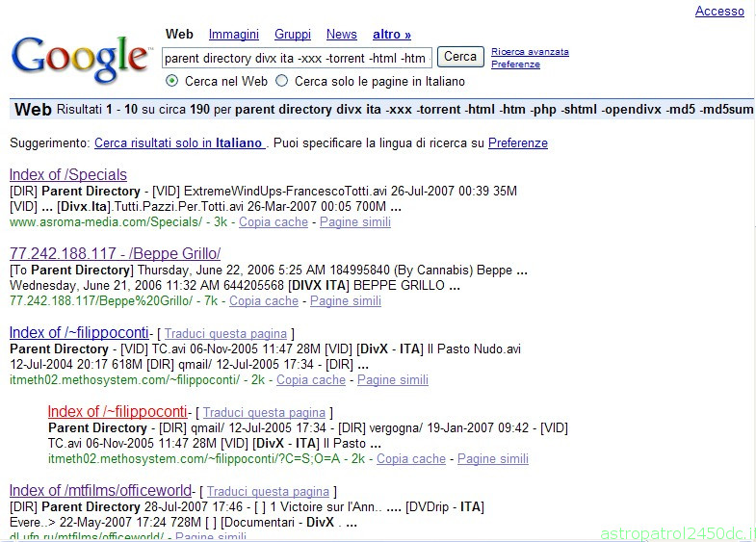Open Copia cache for first filippoconti result

311,379
